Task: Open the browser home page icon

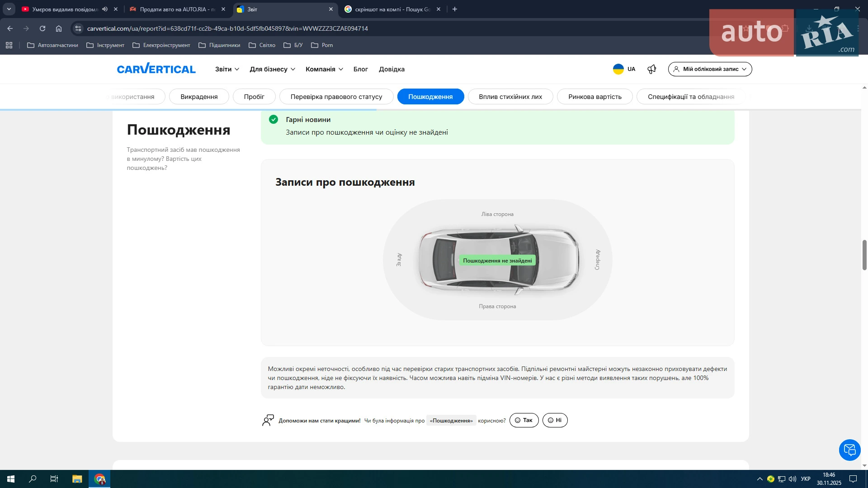Action: pos(59,28)
